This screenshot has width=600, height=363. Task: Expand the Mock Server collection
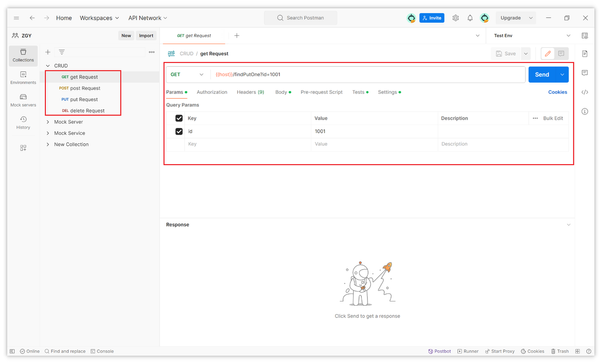(48, 122)
